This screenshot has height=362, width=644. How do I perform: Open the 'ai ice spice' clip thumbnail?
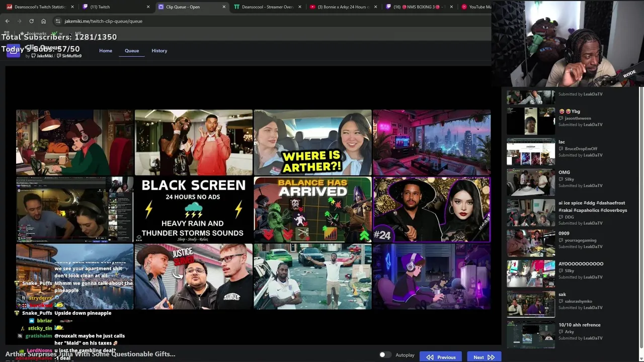531,213
